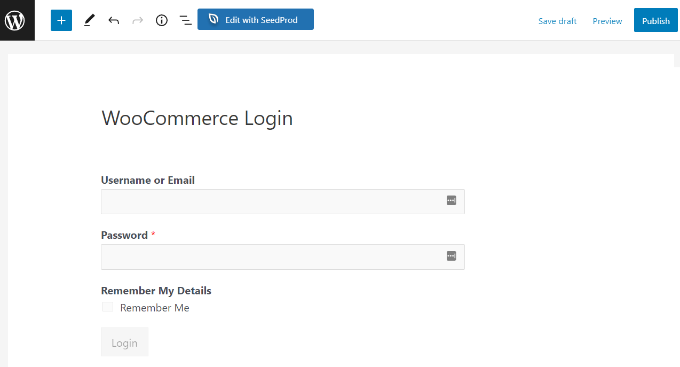Save the page as draft
The width and height of the screenshot is (680, 367).
click(x=557, y=21)
